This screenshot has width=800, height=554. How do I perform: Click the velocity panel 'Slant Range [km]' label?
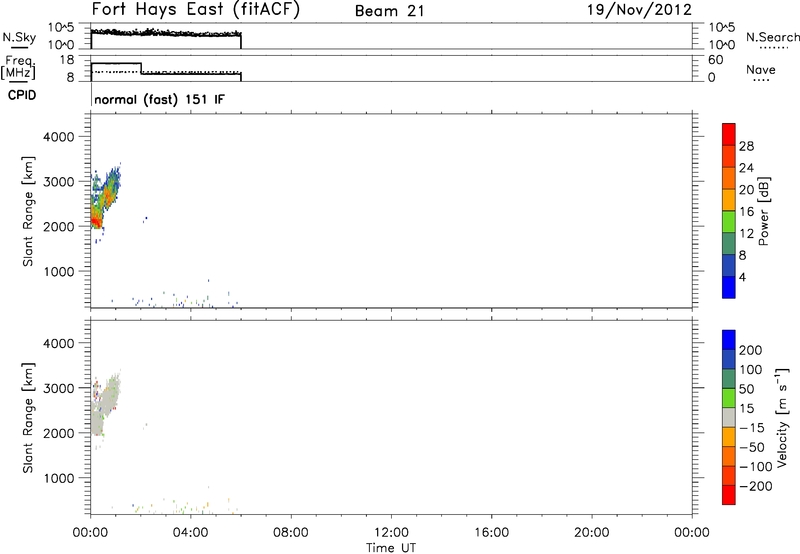click(28, 418)
